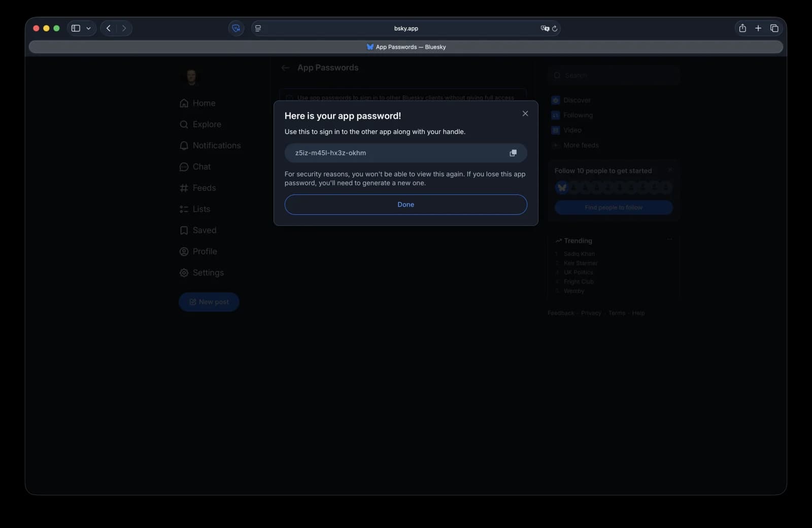Go back in Safari history
Screen dimensions: 812x528
tap(108, 28)
